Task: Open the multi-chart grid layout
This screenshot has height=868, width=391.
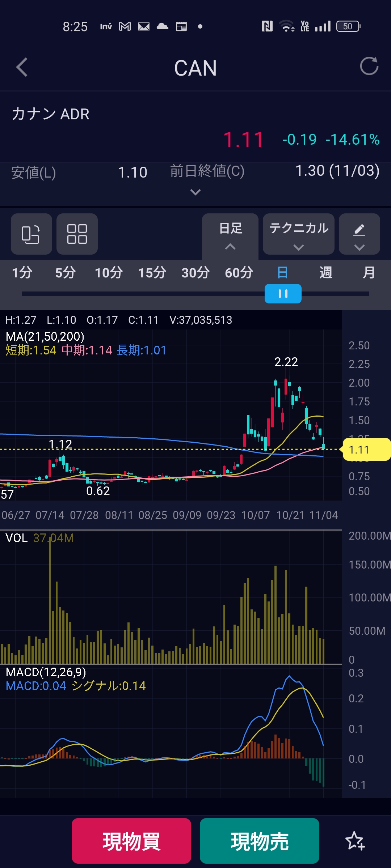Action: [77, 234]
